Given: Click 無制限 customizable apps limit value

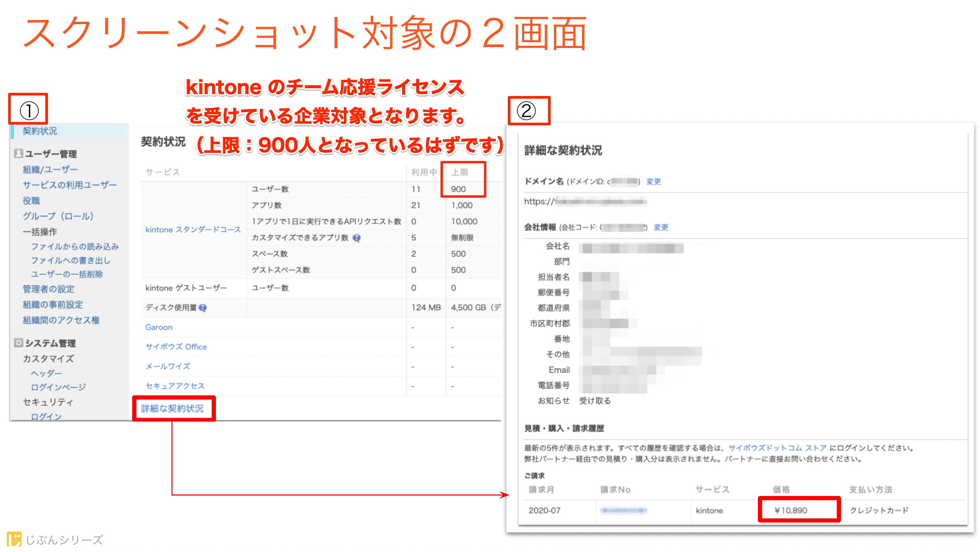Looking at the screenshot, I should tap(462, 238).
